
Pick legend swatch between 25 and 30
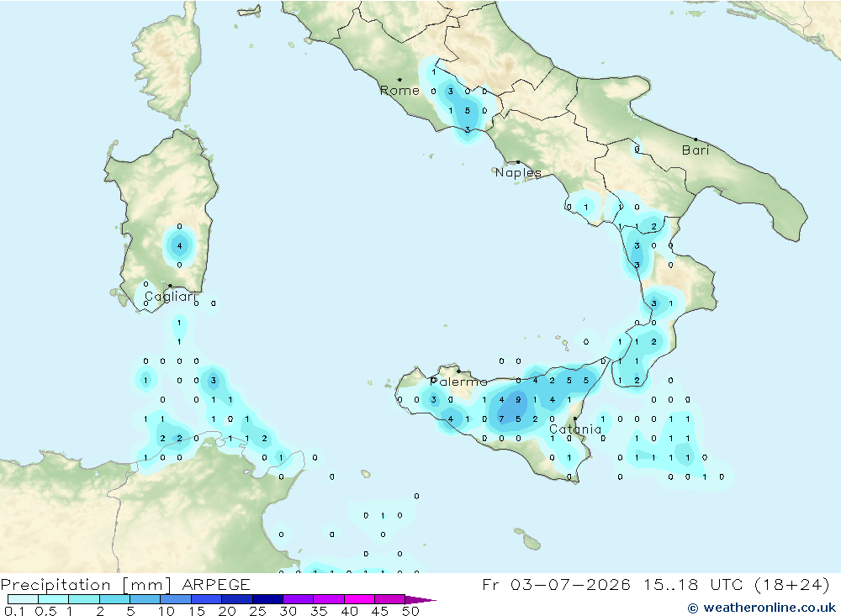(267, 599)
